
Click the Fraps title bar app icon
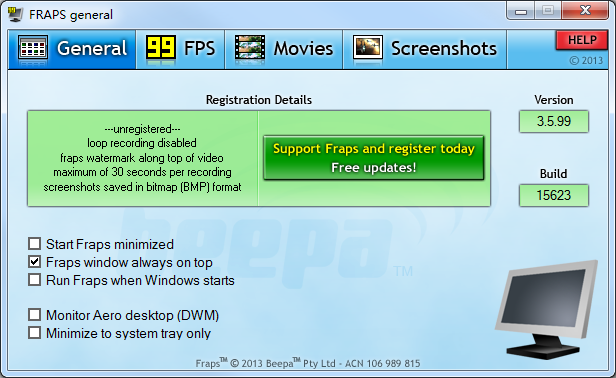(16, 14)
